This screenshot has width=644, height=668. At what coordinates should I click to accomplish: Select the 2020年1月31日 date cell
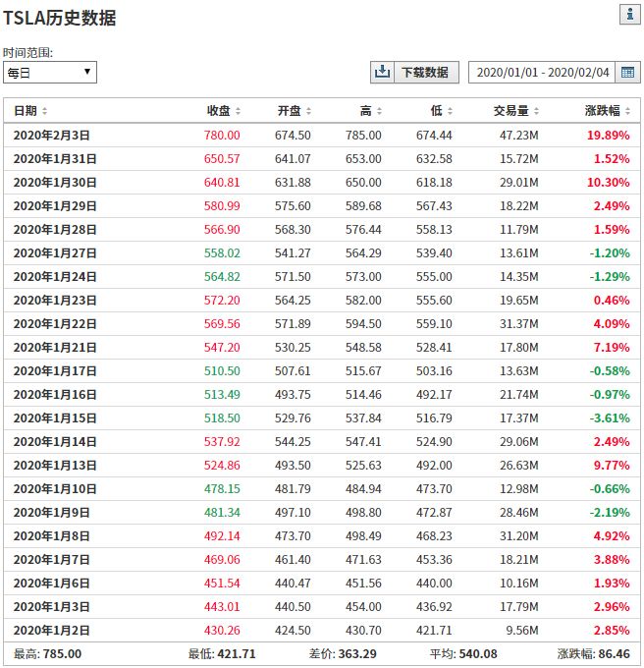(55, 159)
